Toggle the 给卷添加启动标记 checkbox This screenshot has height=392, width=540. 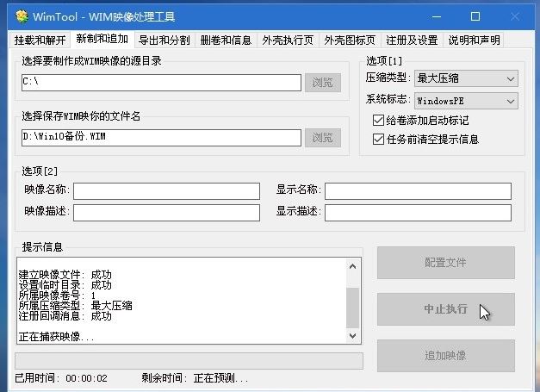[x=378, y=121]
